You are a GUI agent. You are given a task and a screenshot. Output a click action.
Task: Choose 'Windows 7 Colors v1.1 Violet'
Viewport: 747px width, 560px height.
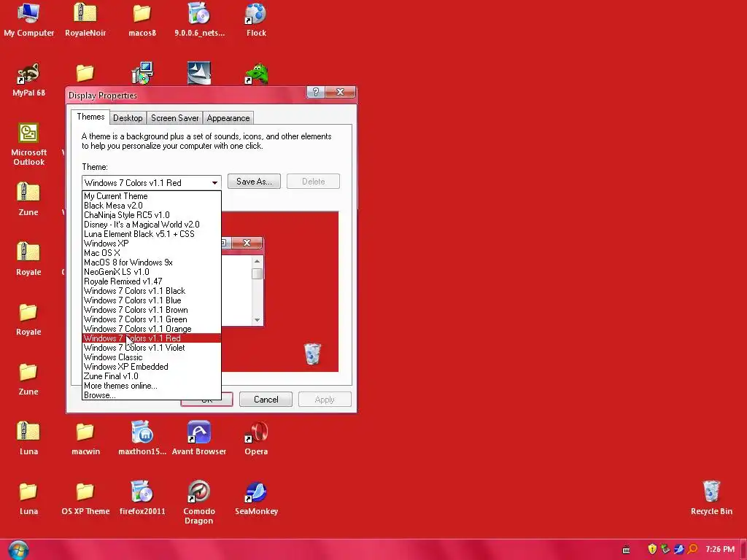coord(152,348)
